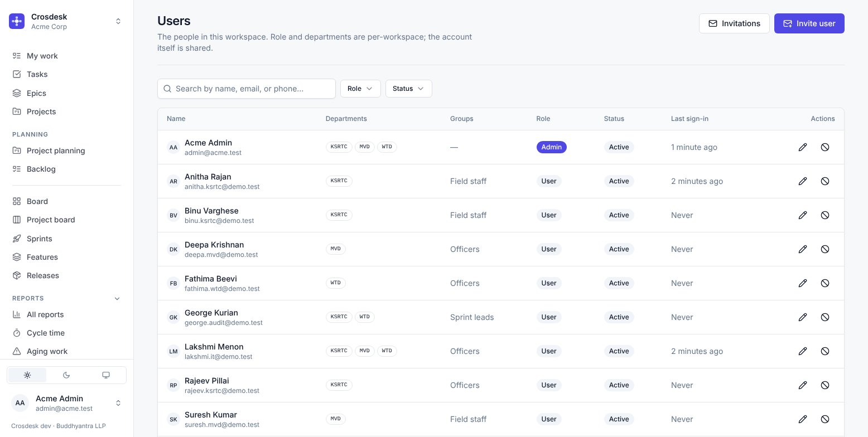The width and height of the screenshot is (868, 437).
Task: Click the deactivate icon for Binu Varghese
Action: [825, 215]
